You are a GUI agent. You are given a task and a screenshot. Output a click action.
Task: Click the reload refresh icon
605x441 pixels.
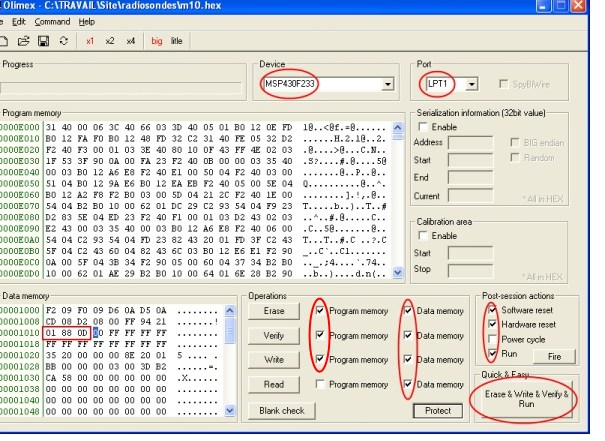[x=64, y=41]
